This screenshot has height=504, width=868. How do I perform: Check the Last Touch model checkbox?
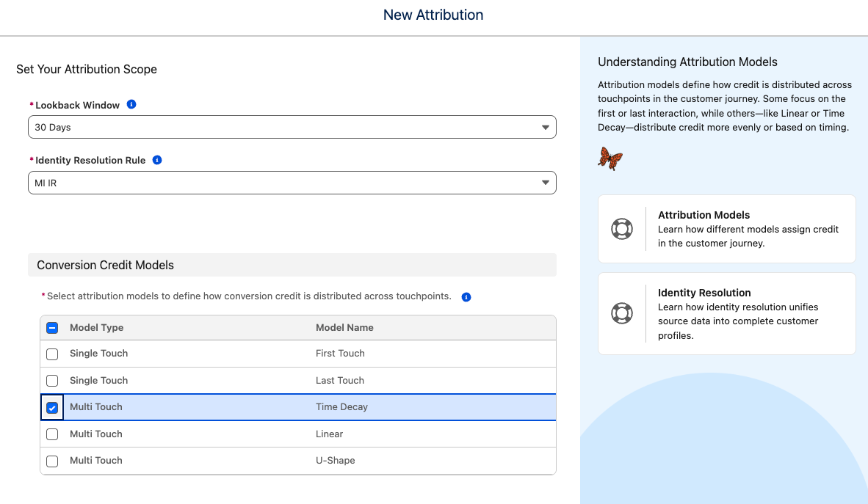(52, 381)
